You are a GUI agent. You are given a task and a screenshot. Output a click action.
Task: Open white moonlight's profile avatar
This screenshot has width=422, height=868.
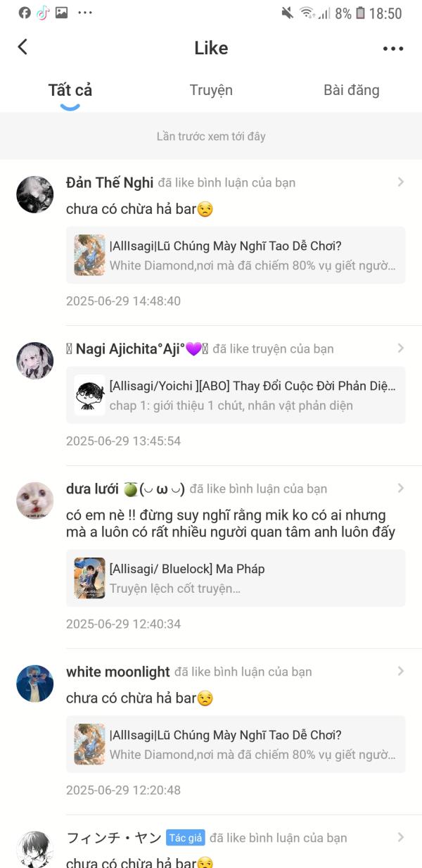coord(34,684)
